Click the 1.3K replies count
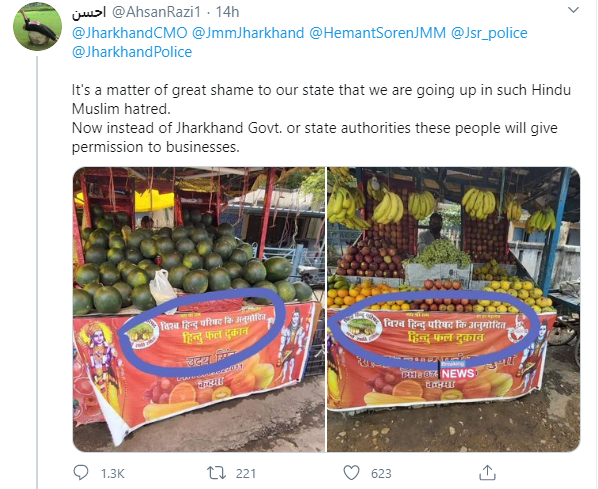 pos(113,474)
